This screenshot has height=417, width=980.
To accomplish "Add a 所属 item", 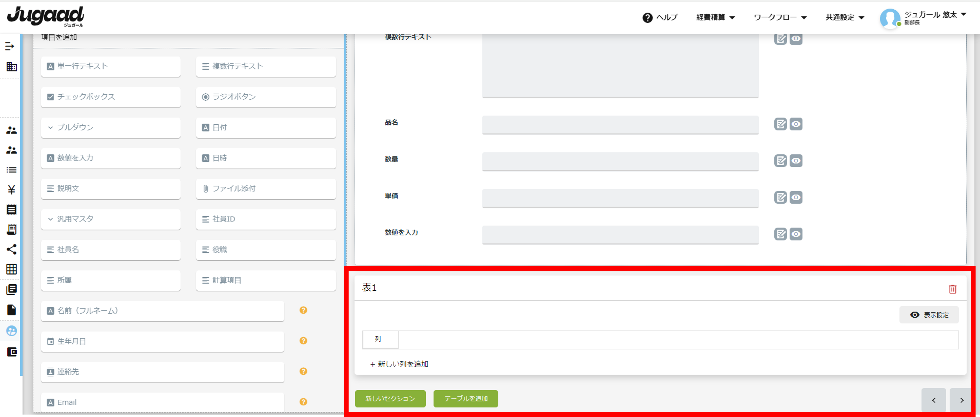I will click(x=111, y=280).
